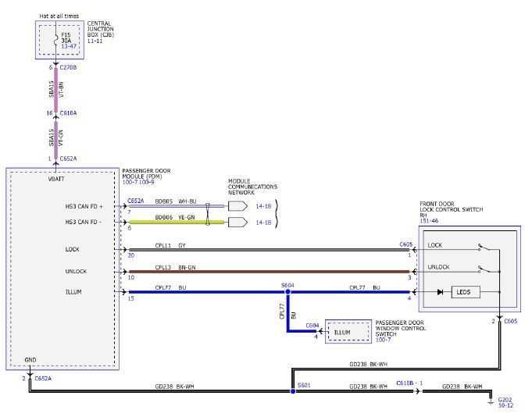Open C652A link above HS3 CAN pin 7
The height and width of the screenshot is (417, 532).
[135, 201]
